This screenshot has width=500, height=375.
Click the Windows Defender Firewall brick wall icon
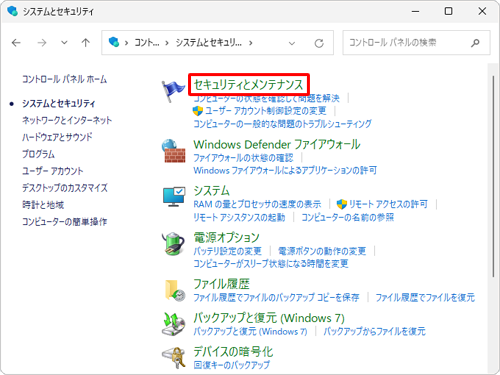[x=173, y=151]
